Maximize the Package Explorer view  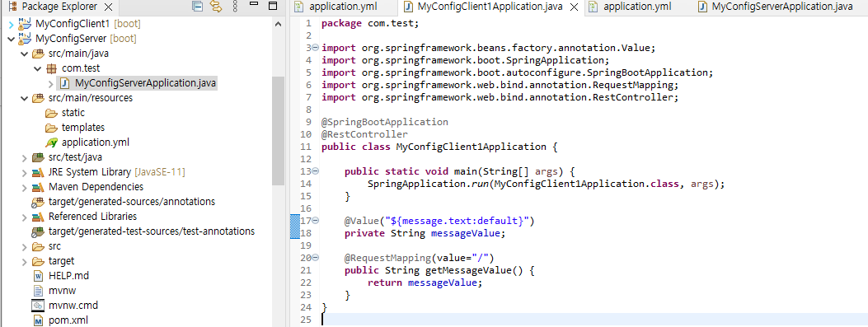coord(272,6)
